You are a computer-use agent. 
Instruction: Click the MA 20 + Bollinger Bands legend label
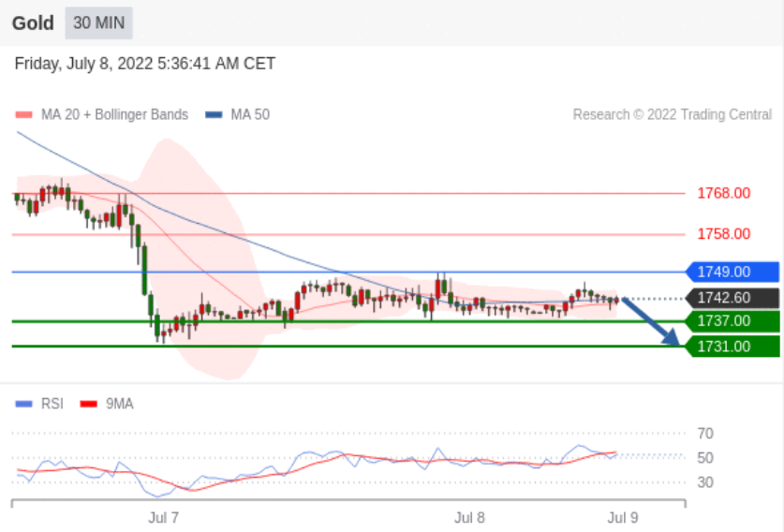114,114
